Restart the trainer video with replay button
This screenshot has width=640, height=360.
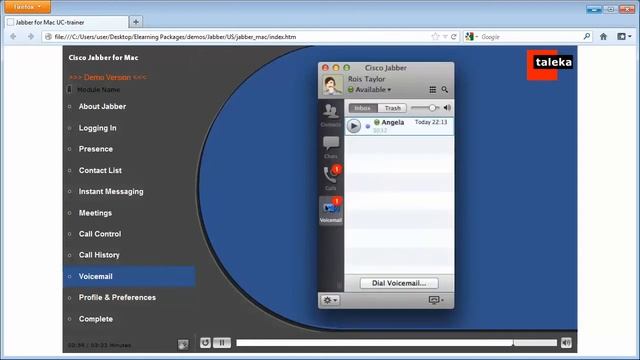pos(205,343)
